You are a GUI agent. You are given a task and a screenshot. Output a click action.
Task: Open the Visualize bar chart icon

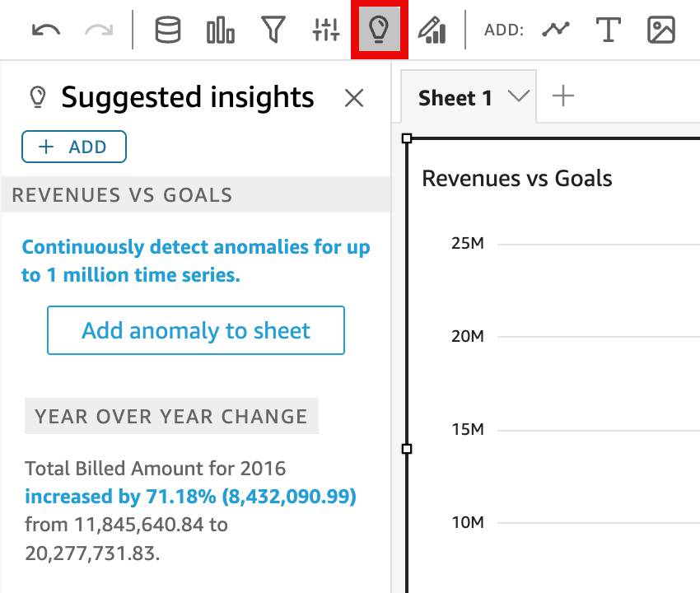221,30
